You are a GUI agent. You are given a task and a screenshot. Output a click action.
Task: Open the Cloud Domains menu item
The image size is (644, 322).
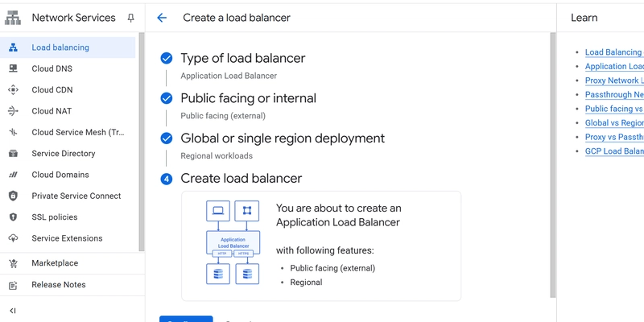pos(60,175)
